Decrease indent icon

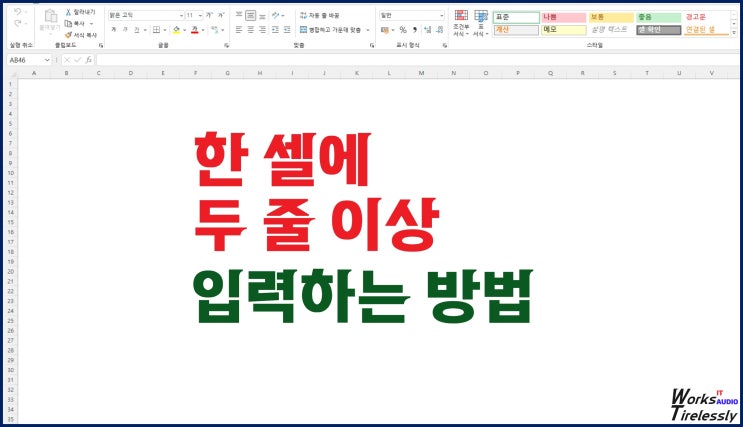[x=275, y=30]
